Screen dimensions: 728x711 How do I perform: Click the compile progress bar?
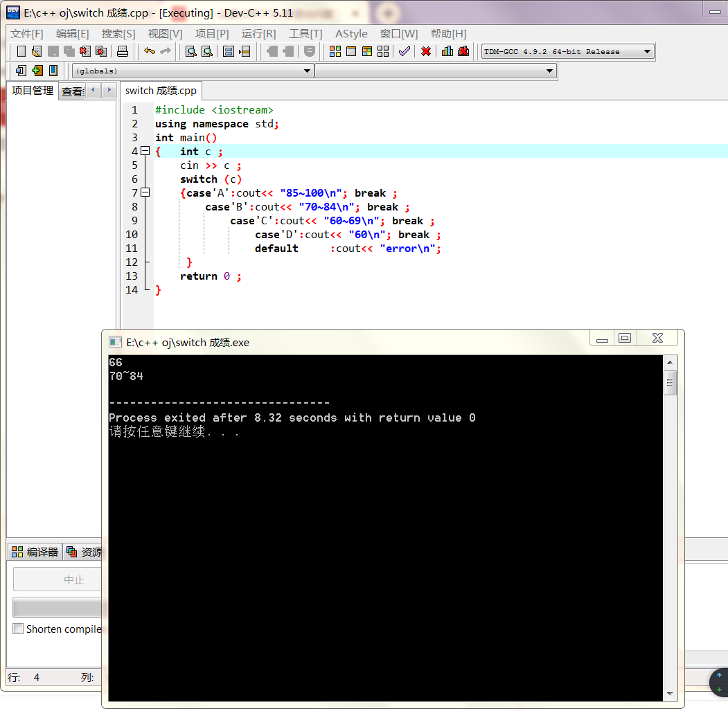click(x=58, y=606)
